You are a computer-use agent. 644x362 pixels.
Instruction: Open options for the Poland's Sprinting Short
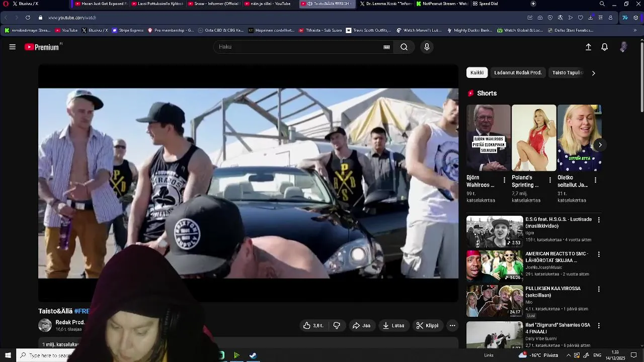tap(550, 180)
